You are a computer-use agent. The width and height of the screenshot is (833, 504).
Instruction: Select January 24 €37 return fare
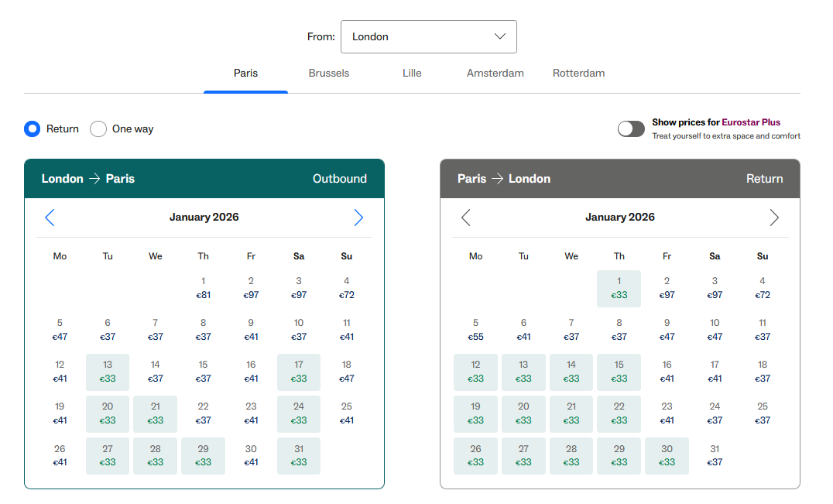715,413
